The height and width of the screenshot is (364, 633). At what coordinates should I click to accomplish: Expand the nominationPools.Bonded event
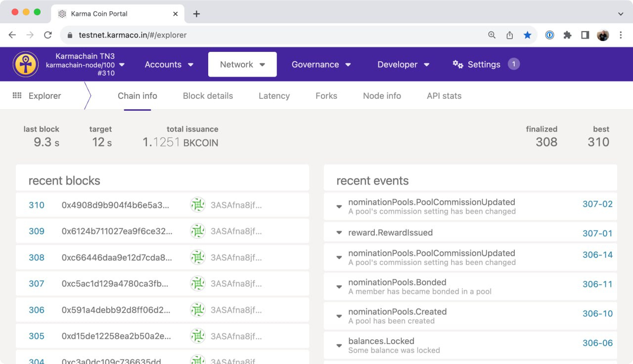339,287
